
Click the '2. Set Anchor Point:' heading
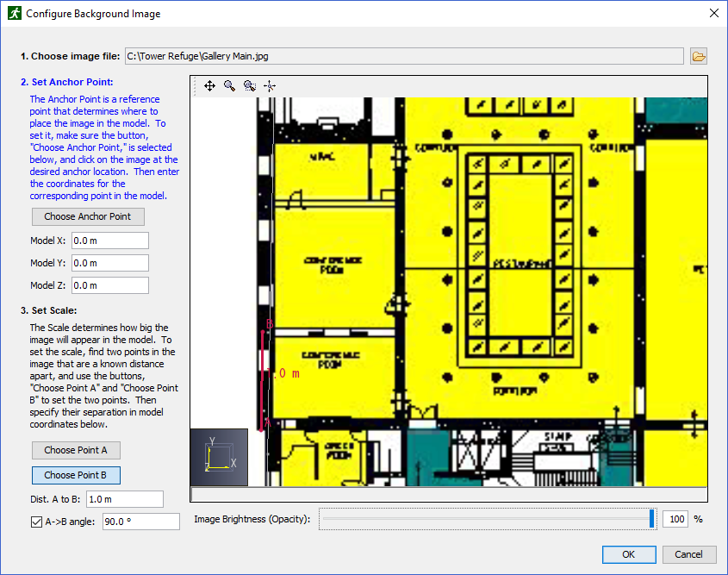(67, 82)
